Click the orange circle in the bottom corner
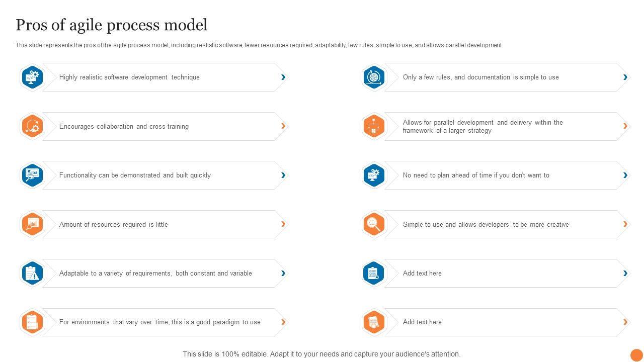The height and width of the screenshot is (362, 644). 636,355
